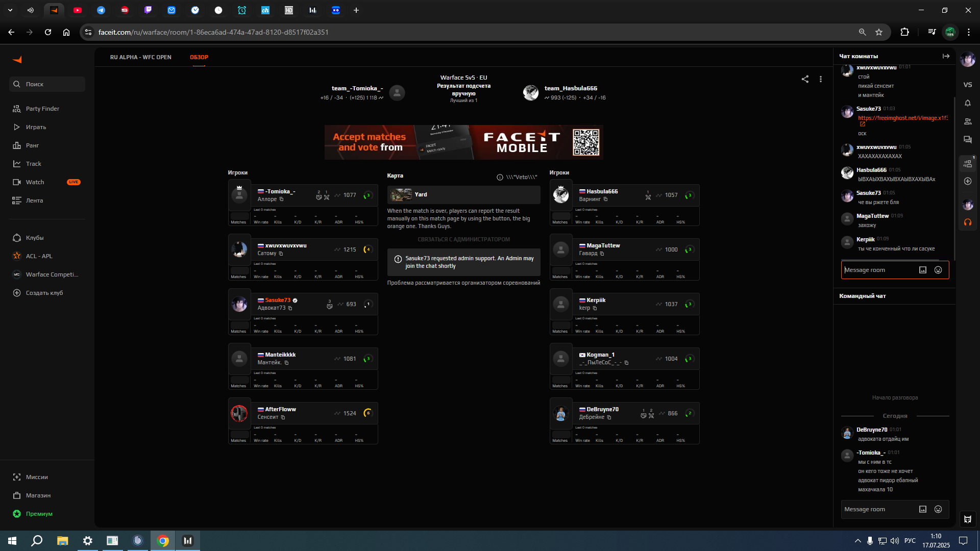The image size is (980, 551).
Task: Open the notifications bell in right sidebar
Action: [968, 103]
